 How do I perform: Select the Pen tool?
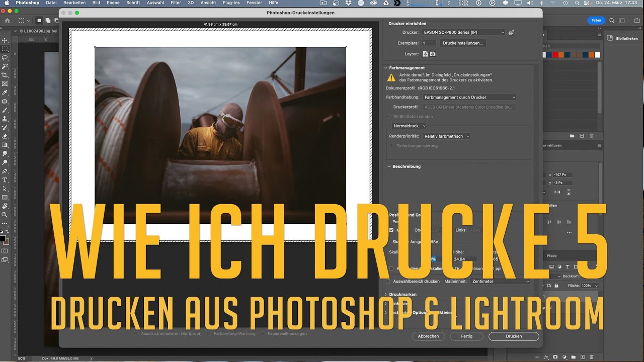click(5, 171)
